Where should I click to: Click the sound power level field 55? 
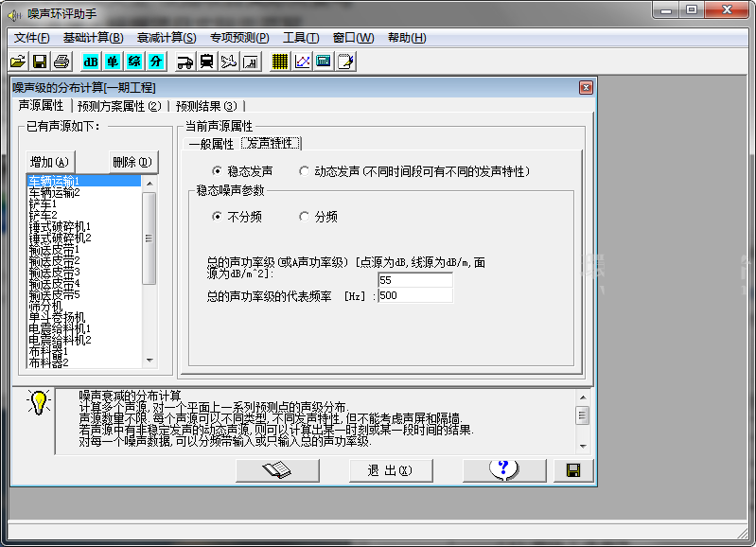click(x=415, y=280)
